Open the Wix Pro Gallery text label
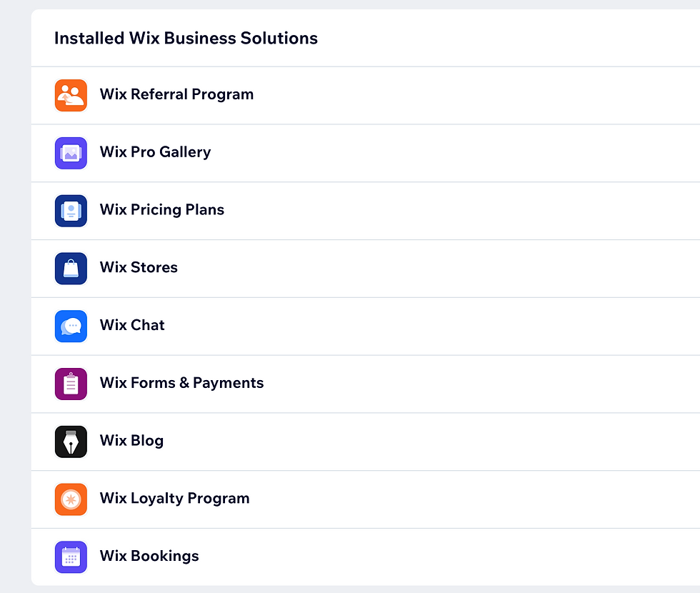This screenshot has height=593, width=700. pos(156,151)
